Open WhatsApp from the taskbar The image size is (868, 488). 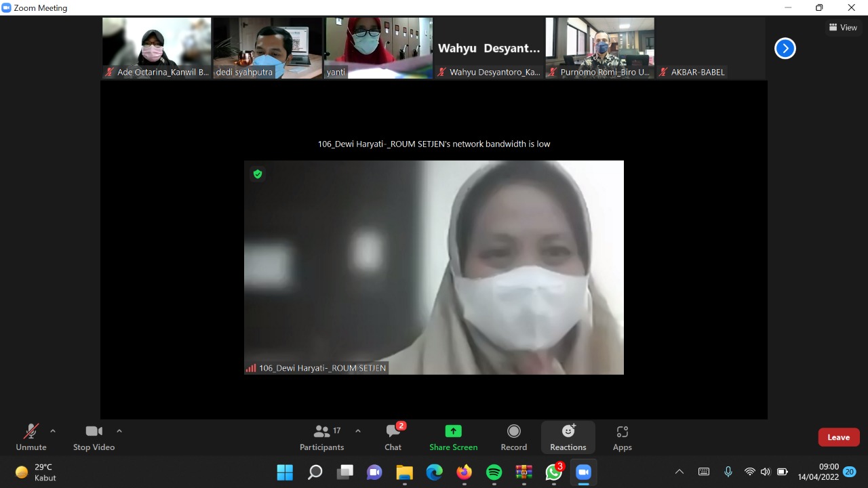coord(554,472)
